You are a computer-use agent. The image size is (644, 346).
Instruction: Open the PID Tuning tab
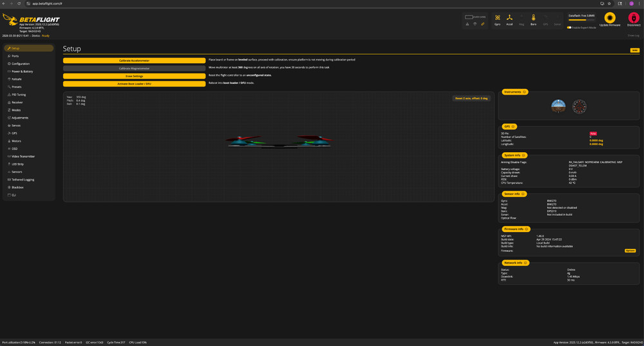19,95
